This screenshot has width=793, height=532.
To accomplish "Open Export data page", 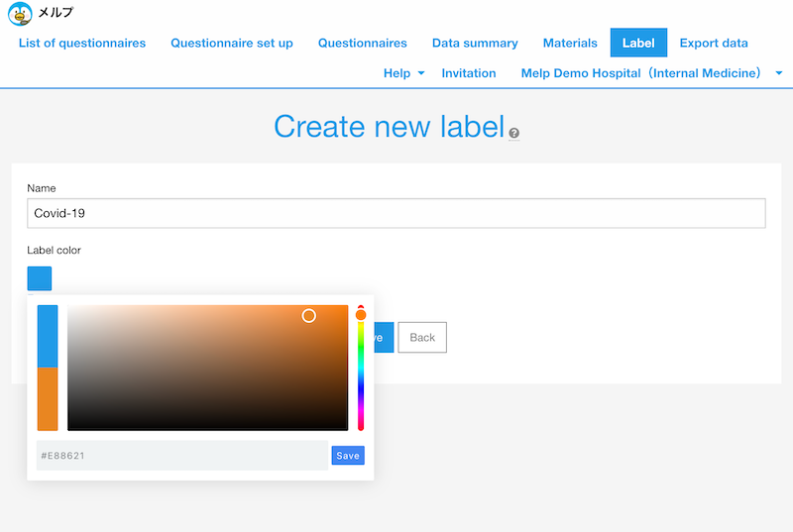I will click(714, 43).
